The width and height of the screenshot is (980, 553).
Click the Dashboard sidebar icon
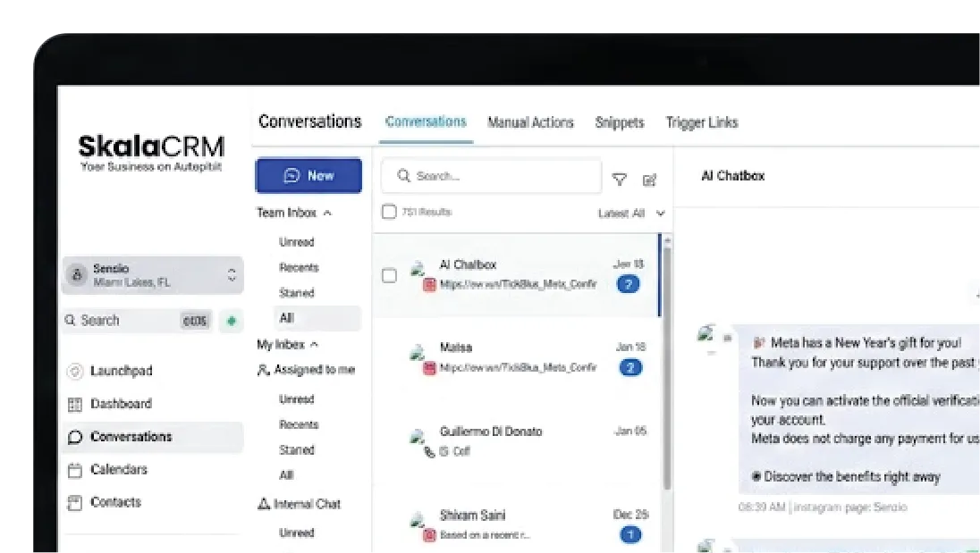75,404
